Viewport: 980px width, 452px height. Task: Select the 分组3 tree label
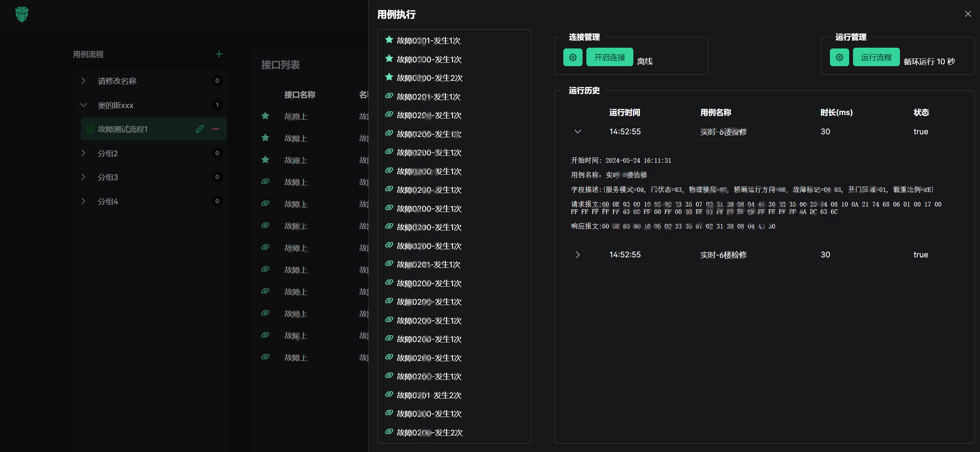(108, 177)
